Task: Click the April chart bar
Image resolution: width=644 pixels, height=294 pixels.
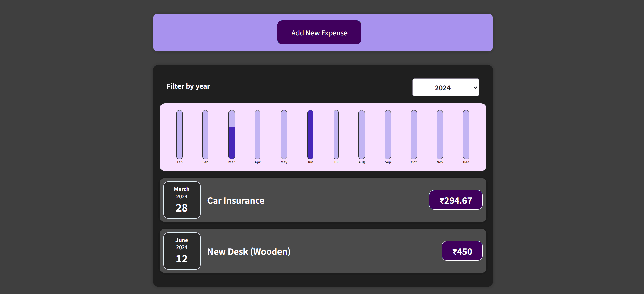Action: click(257, 134)
